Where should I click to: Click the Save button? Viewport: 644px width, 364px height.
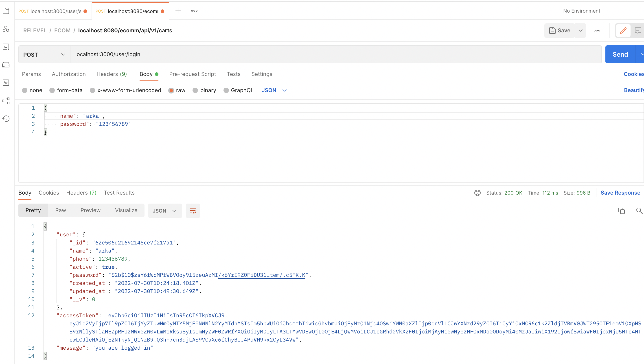point(559,31)
